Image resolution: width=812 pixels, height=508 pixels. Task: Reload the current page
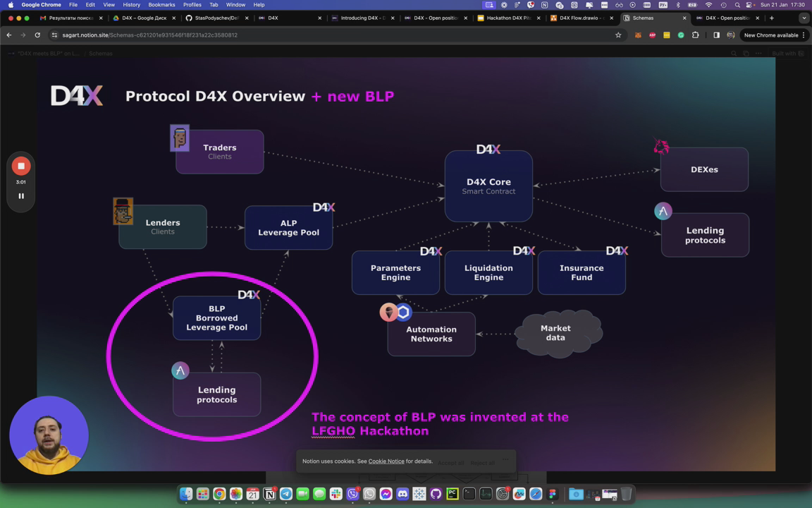(x=37, y=35)
